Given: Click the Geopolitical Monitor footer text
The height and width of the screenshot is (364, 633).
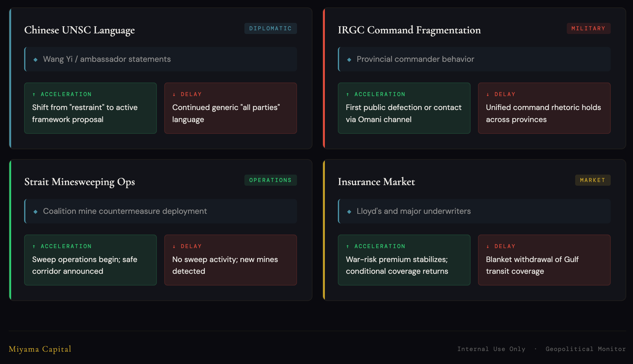Looking at the screenshot, I should tap(585, 349).
